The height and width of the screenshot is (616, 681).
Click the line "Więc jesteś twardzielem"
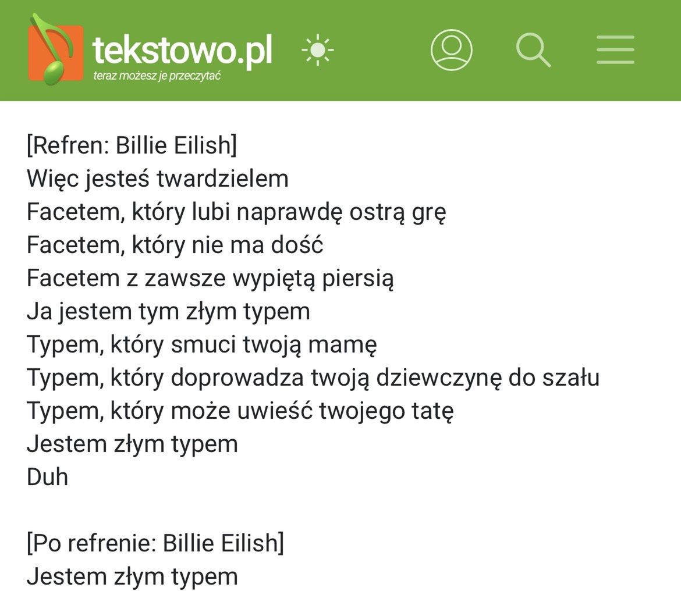click(x=157, y=178)
